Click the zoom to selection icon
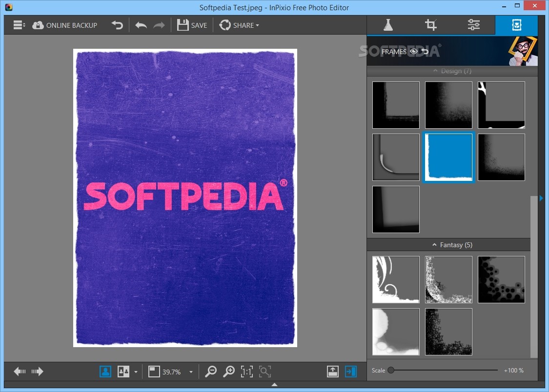The image size is (549, 392). [x=265, y=371]
